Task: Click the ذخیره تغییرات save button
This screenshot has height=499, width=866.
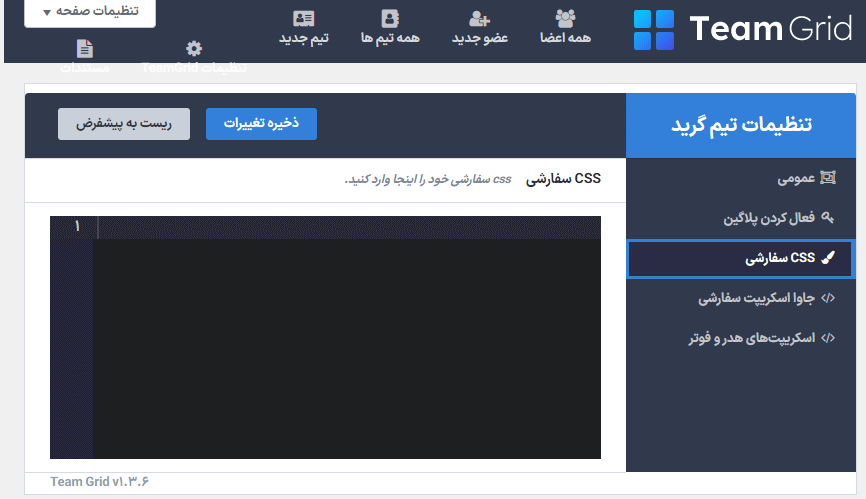Action: 261,124
